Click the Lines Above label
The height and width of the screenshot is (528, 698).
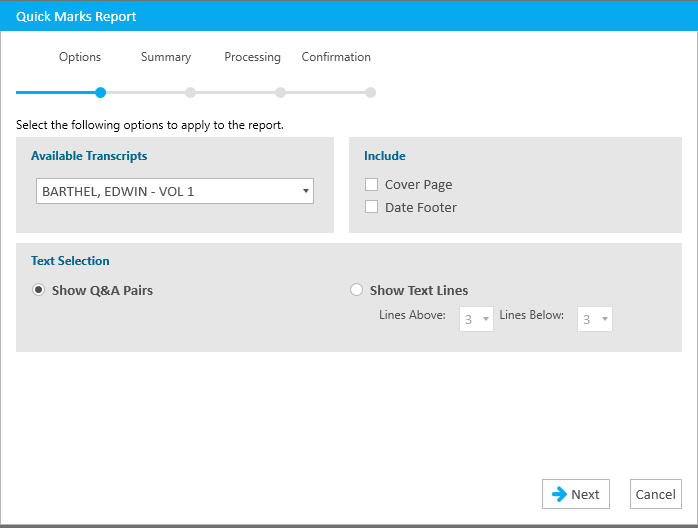[x=412, y=315]
